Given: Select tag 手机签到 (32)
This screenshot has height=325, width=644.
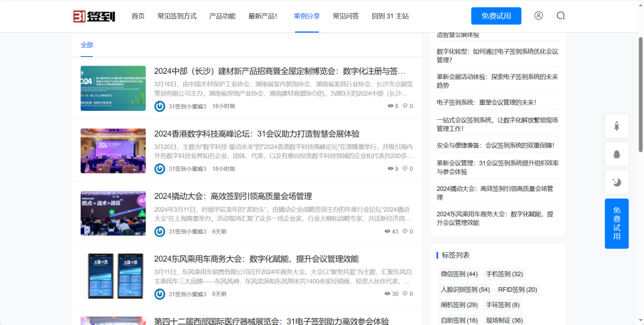Looking at the screenshot, I should [x=504, y=274].
